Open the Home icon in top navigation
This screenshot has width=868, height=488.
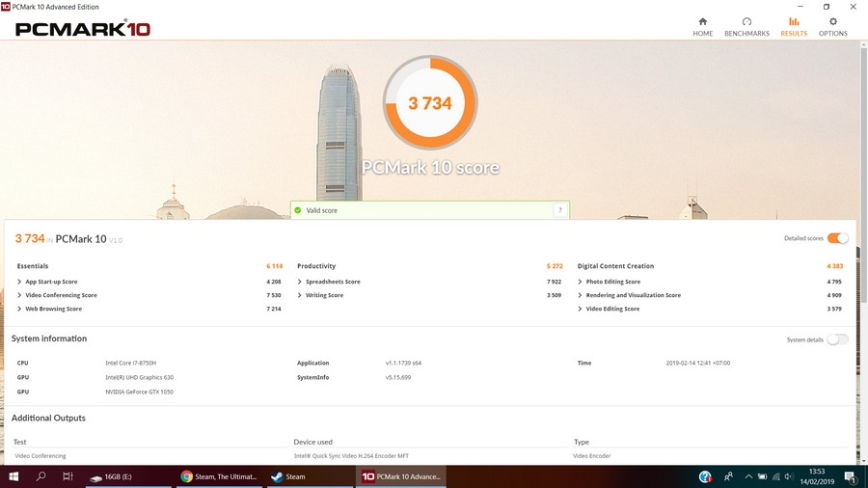click(x=702, y=22)
